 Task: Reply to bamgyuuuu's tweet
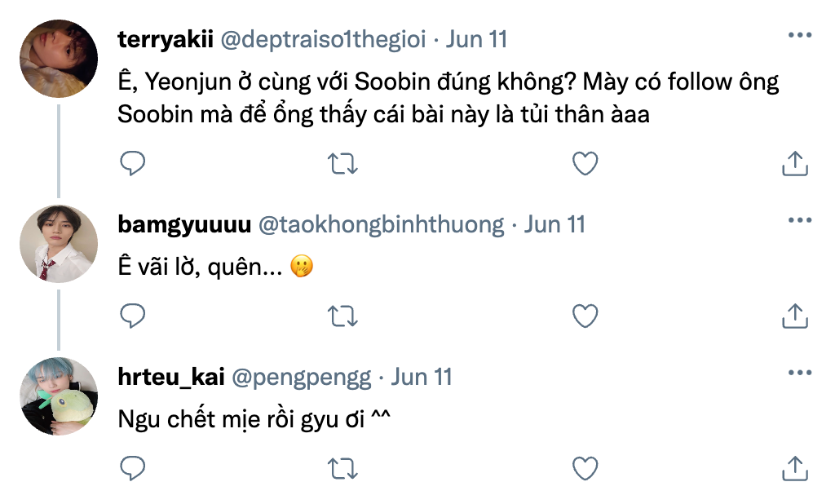click(132, 315)
